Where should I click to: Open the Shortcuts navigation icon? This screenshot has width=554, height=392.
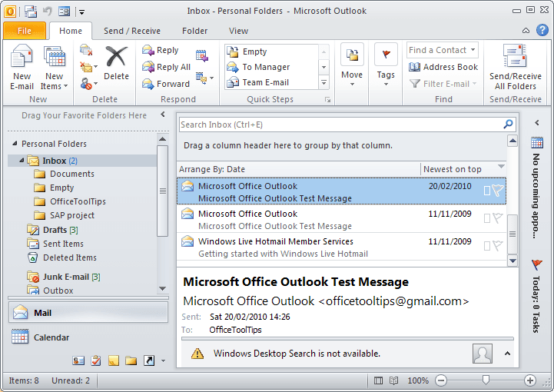(149, 360)
